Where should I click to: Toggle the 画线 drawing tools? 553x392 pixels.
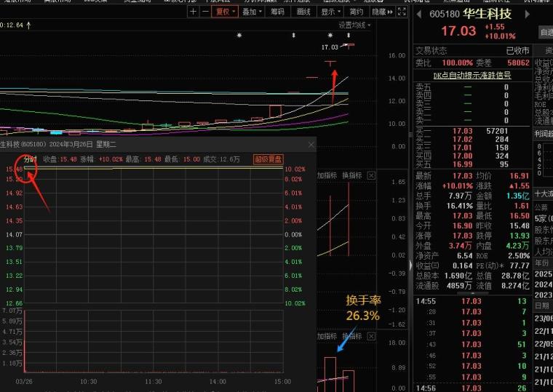click(303, 12)
